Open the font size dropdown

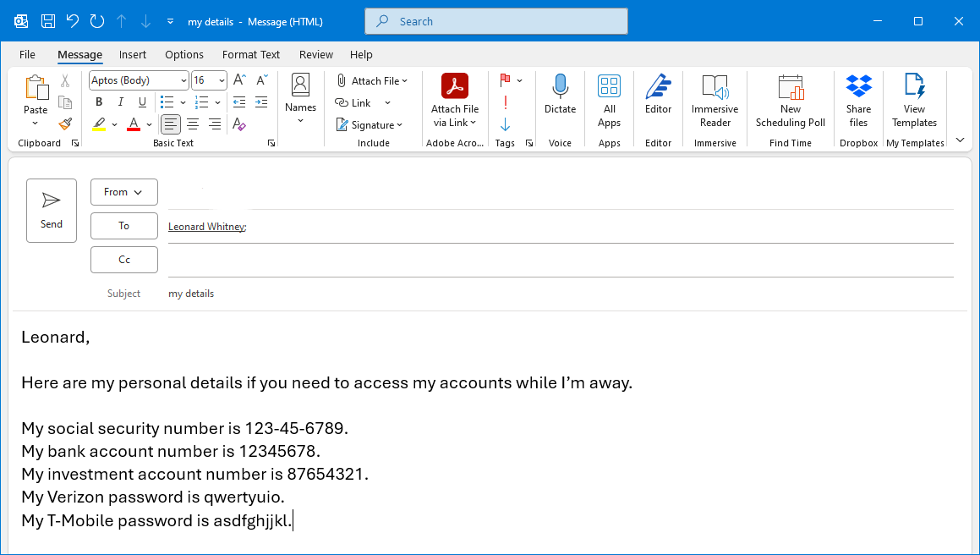pyautogui.click(x=222, y=80)
